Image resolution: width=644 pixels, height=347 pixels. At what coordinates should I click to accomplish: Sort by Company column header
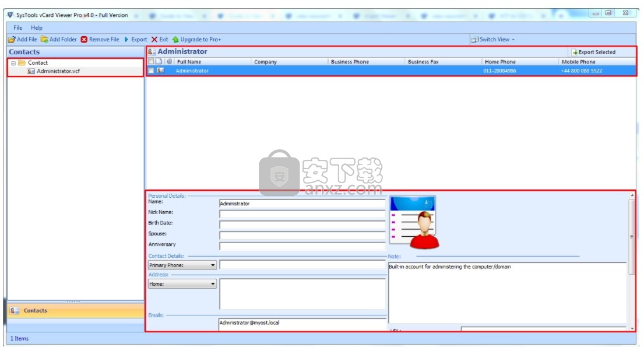click(265, 62)
